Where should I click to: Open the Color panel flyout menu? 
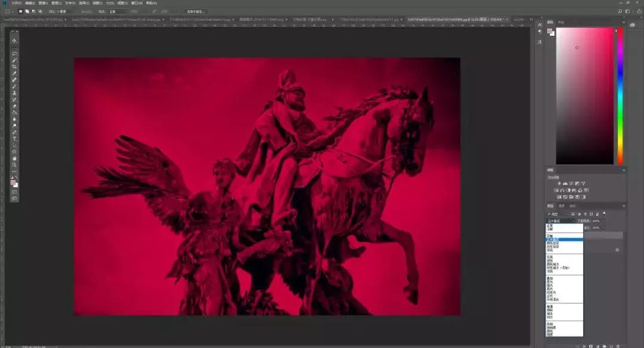coord(624,22)
